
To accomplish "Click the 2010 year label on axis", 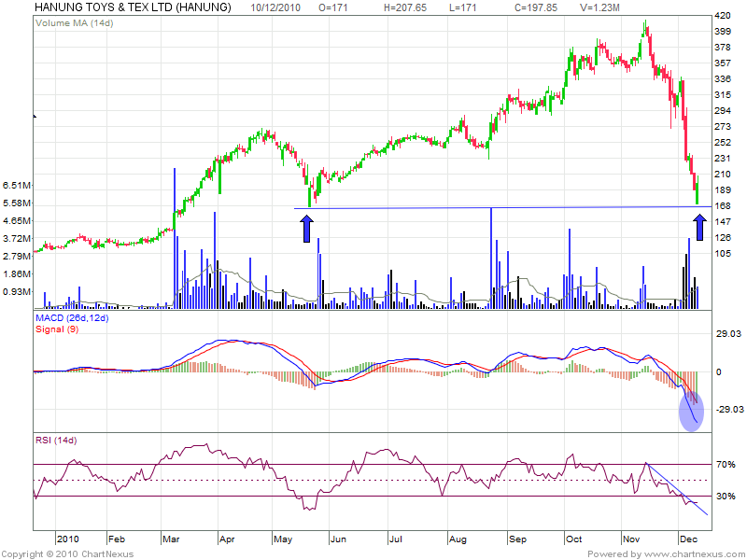I will pos(67,539).
